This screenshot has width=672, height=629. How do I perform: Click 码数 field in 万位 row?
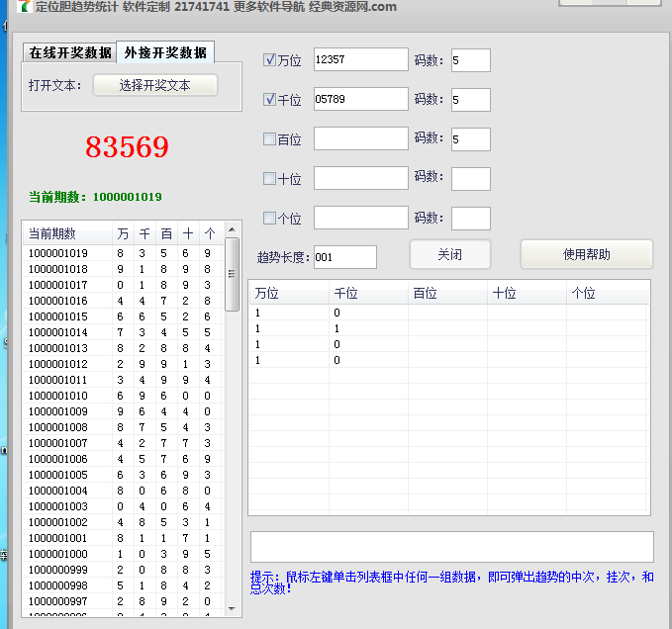click(470, 60)
